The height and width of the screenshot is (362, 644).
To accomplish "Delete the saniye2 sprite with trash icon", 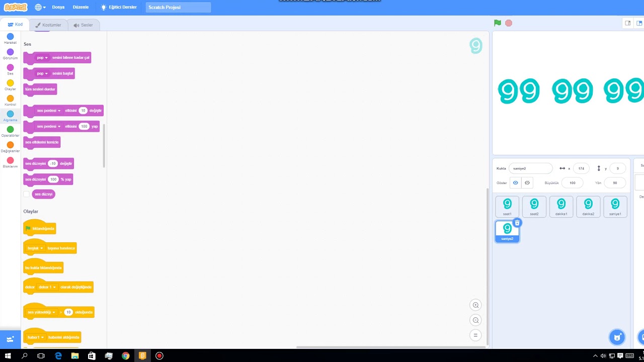I will [x=517, y=223].
